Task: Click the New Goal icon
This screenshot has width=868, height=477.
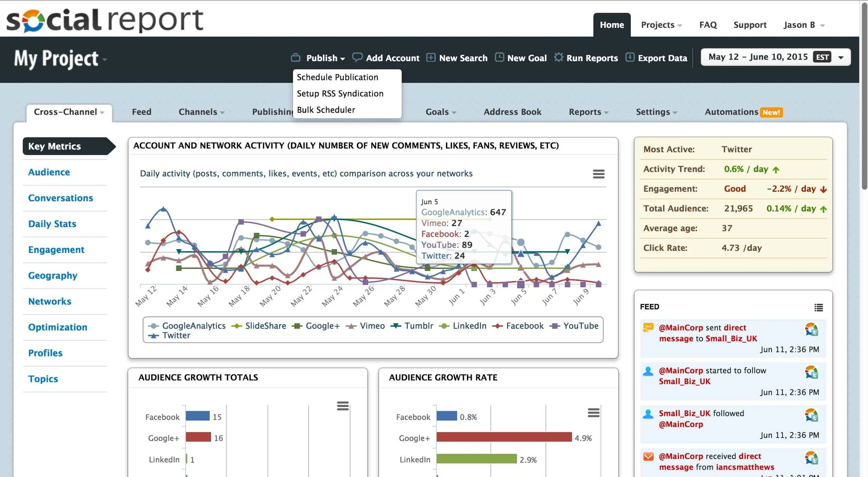Action: click(x=499, y=57)
